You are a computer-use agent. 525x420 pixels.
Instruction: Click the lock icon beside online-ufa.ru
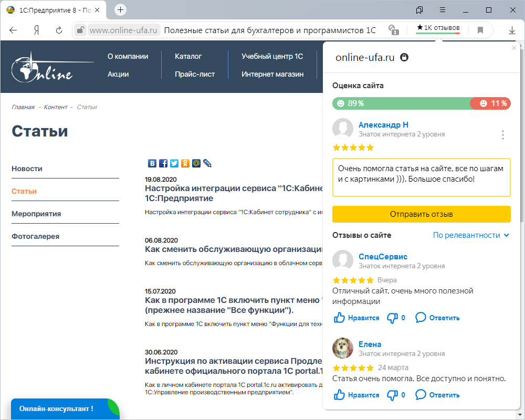(x=404, y=57)
